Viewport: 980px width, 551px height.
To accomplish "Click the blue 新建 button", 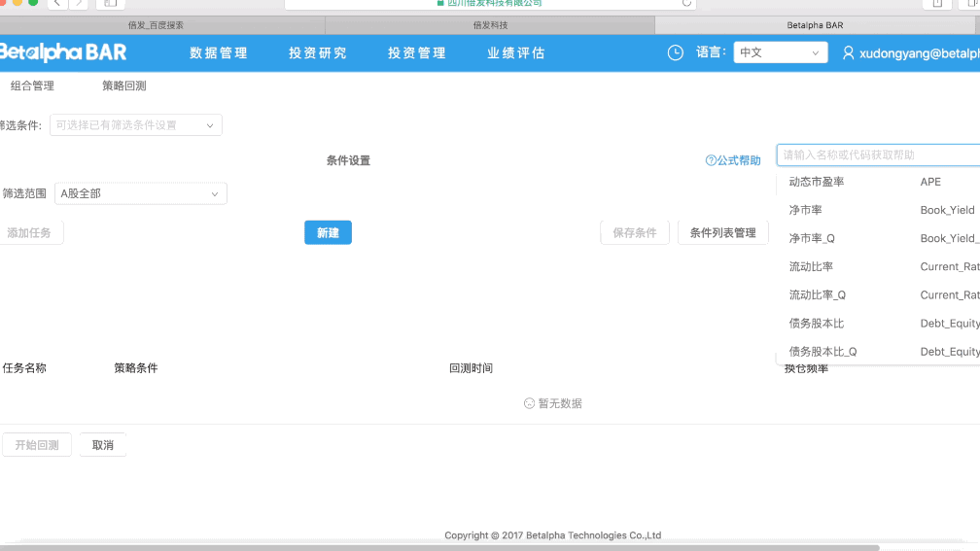I will [329, 232].
